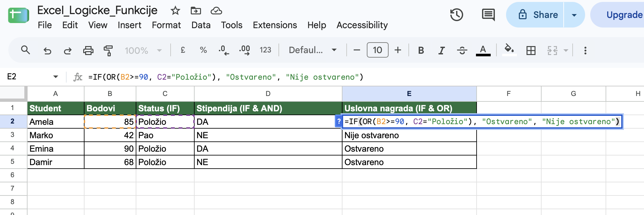Click the formula help question mark

click(x=339, y=121)
